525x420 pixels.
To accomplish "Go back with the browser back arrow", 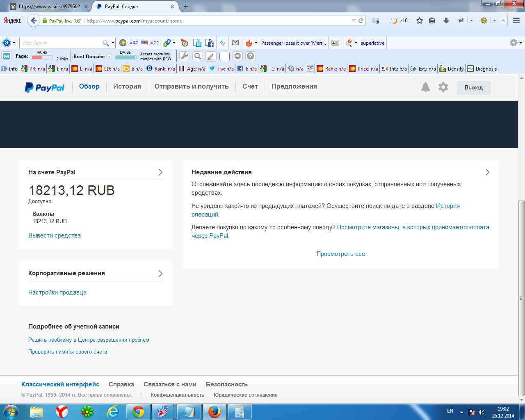I will coord(33,21).
